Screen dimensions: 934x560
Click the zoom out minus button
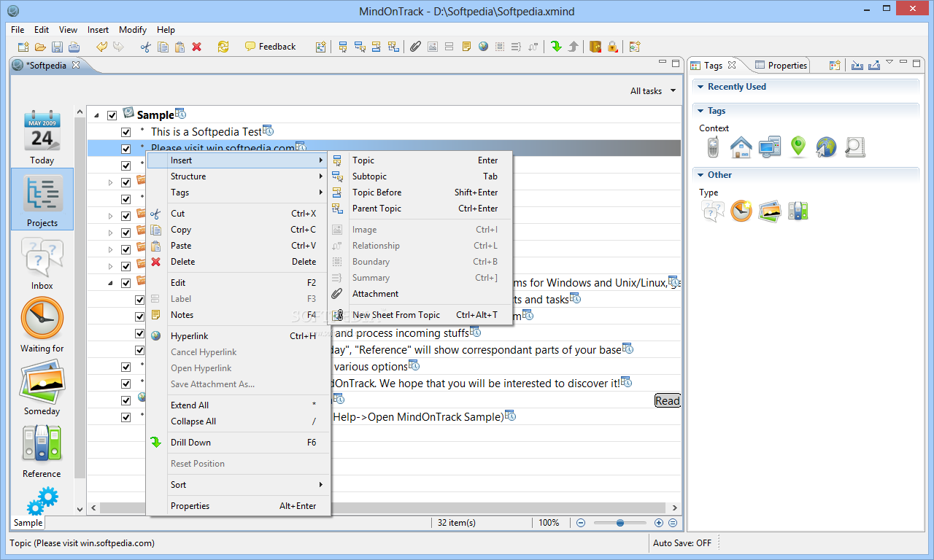click(x=581, y=523)
